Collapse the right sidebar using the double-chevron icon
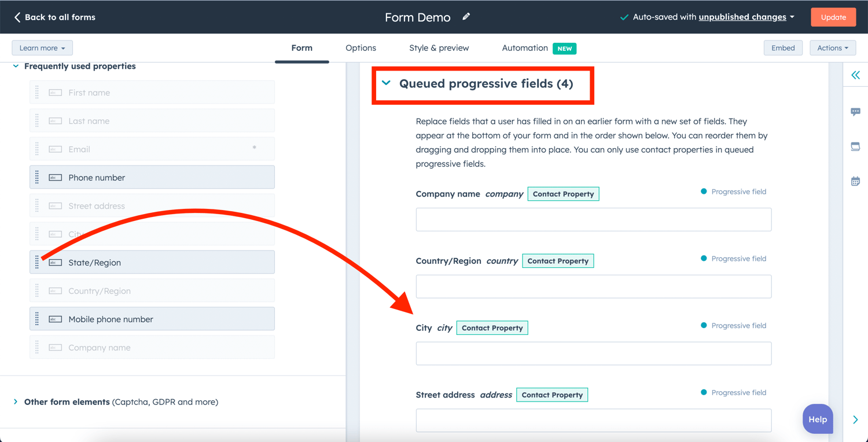868x442 pixels. pos(855,75)
